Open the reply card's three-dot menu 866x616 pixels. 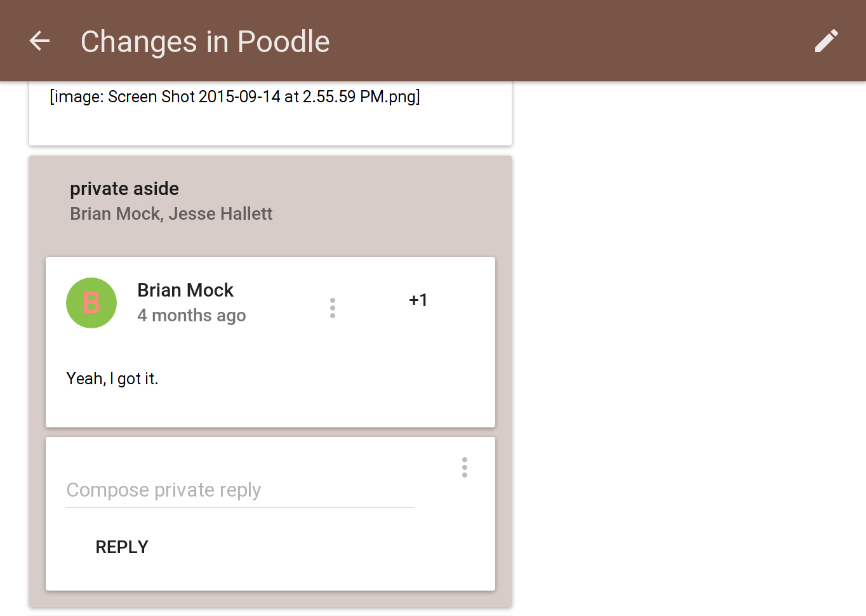pyautogui.click(x=465, y=467)
